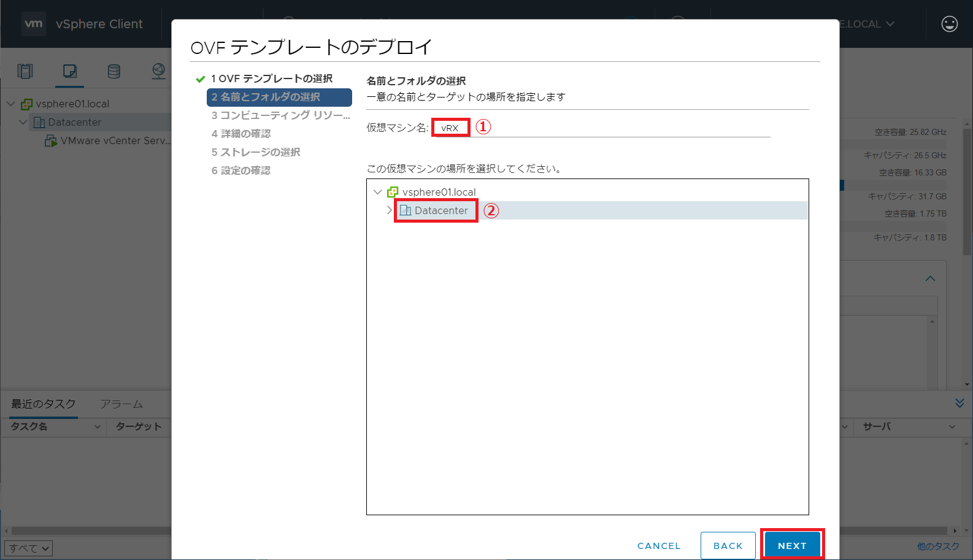Open the サーバ column dropdown arrow
This screenshot has width=973, height=560.
point(952,427)
